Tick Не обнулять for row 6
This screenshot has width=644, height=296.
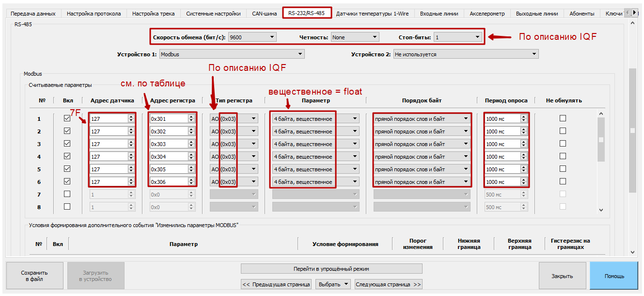563,181
